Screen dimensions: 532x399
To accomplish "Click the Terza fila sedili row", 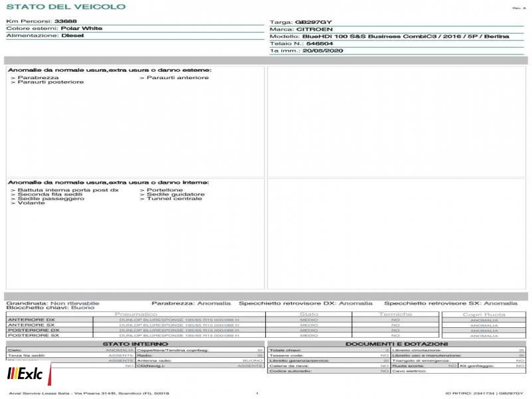I will tap(70, 356).
